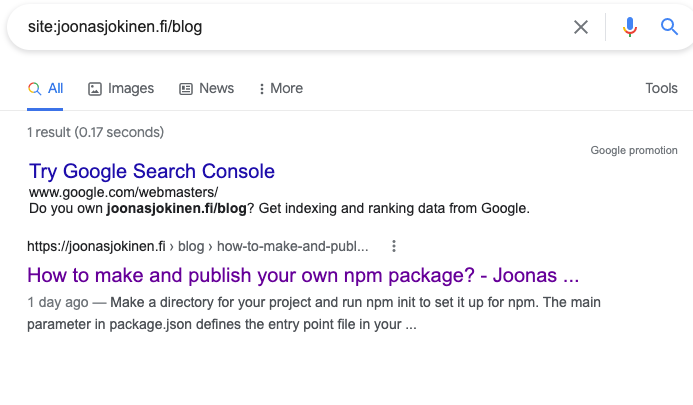Switch to the Images tab
The height and width of the screenshot is (405, 693).
point(121,88)
